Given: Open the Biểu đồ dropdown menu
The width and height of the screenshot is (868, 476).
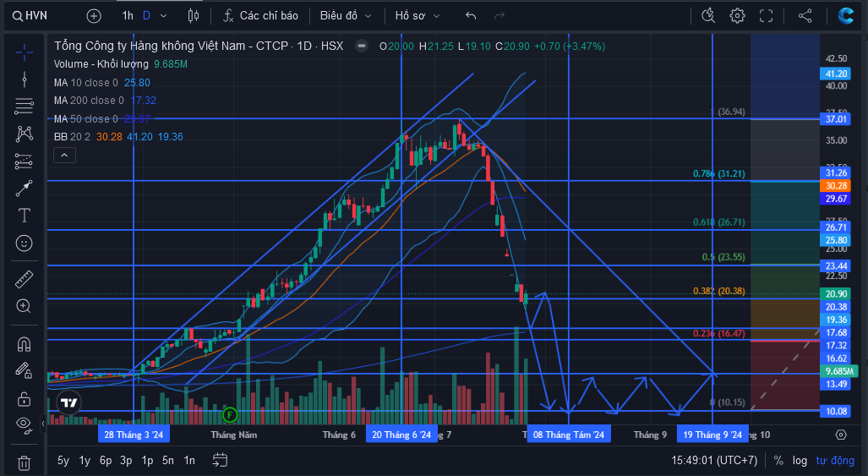Looking at the screenshot, I should (x=346, y=16).
